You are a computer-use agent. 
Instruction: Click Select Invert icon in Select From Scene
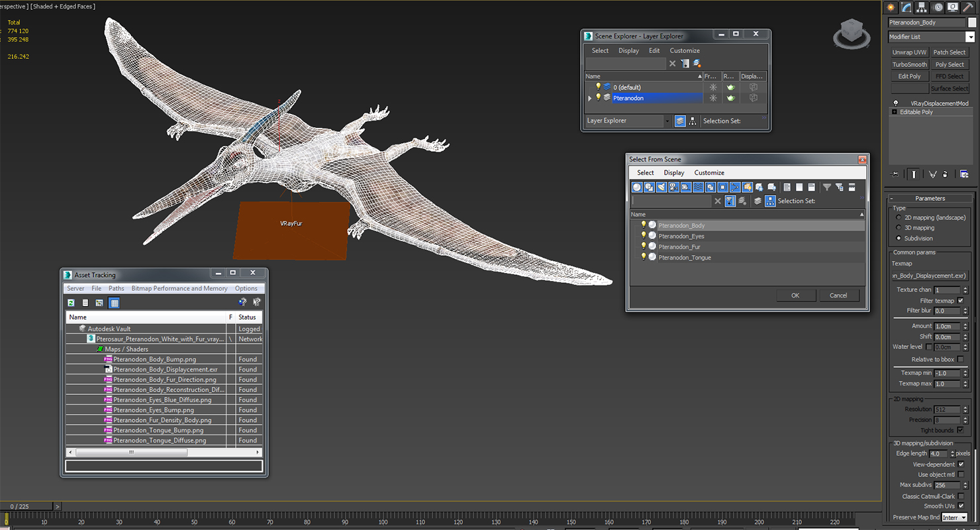[x=812, y=187]
